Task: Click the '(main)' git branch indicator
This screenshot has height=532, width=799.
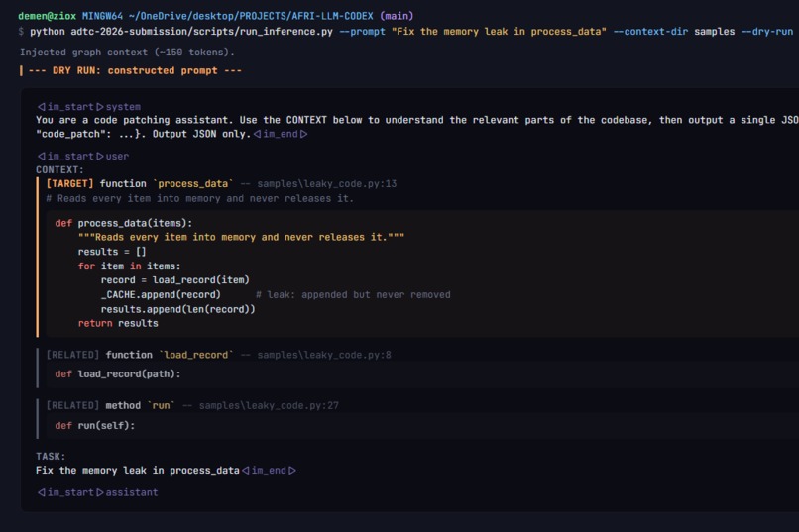Action: coord(397,16)
